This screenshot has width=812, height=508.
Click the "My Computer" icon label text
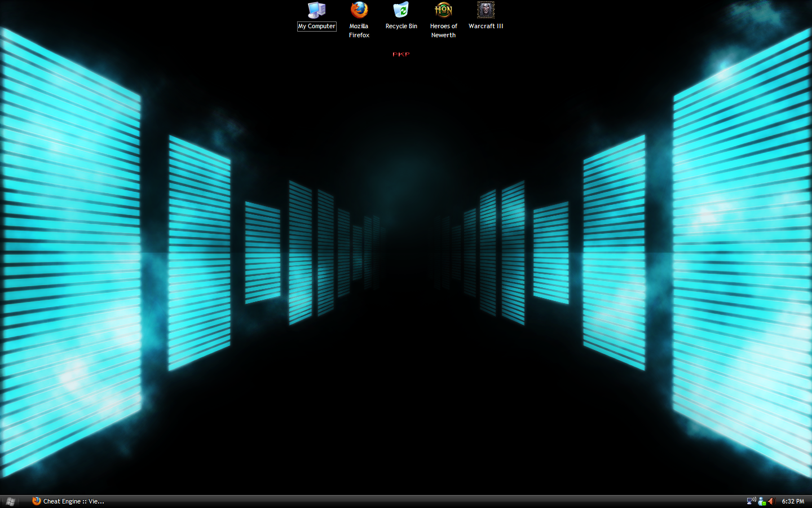click(316, 26)
